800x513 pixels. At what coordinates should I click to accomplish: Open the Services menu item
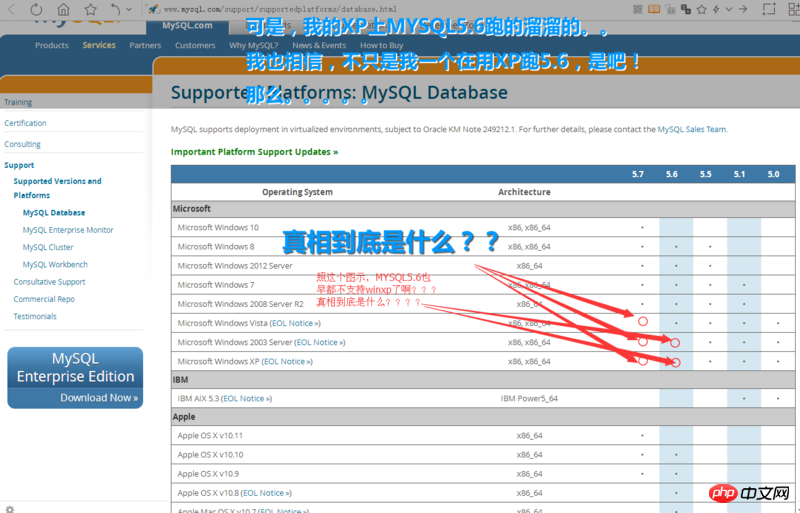99,45
